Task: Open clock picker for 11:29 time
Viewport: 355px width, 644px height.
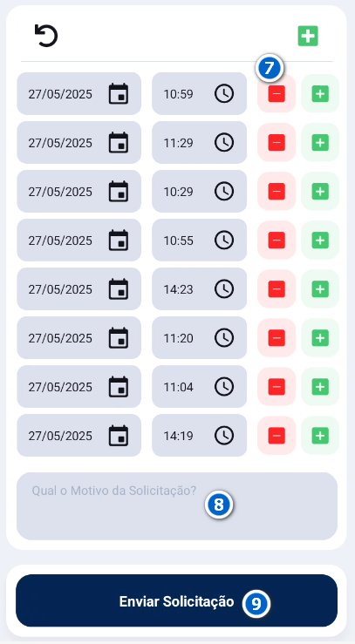Action: (x=224, y=143)
